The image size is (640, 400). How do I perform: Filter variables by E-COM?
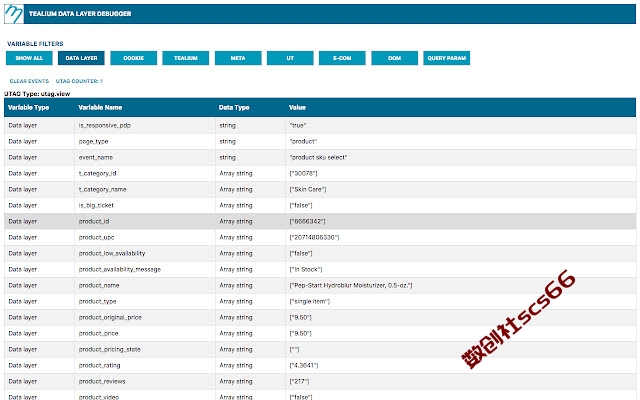click(x=342, y=58)
